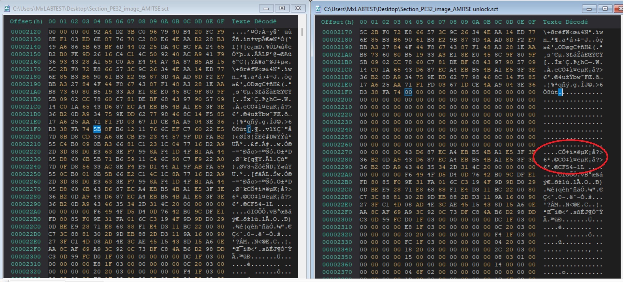Select offset 00002170 in the unlock.sct window
The width and height of the screenshot is (644, 282).
tap(337, 32)
